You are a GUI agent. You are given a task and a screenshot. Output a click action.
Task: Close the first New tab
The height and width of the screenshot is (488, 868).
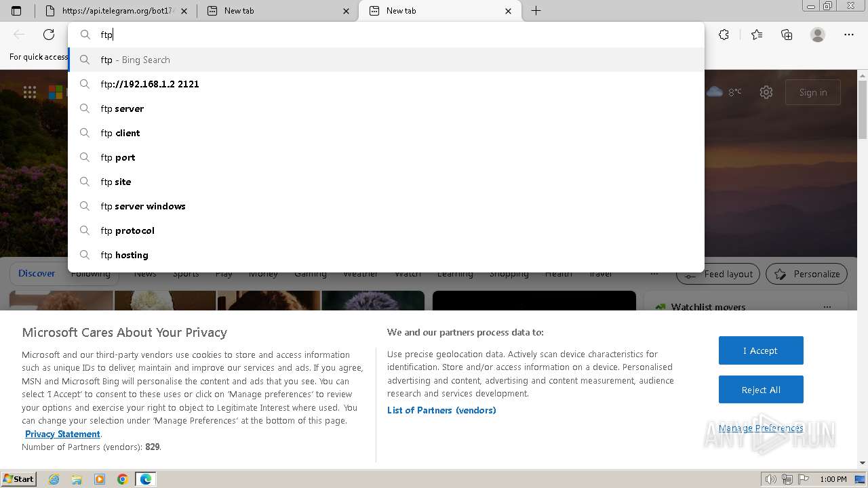pos(347,11)
